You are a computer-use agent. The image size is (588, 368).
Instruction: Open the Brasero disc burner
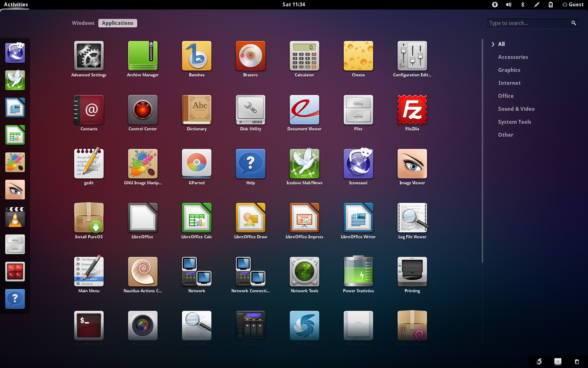click(x=250, y=56)
